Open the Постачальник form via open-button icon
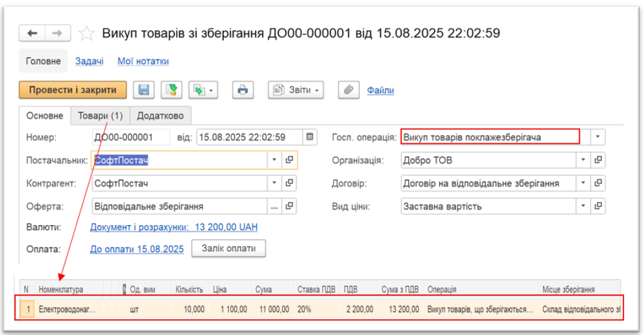The width and height of the screenshot is (644, 335). [289, 161]
